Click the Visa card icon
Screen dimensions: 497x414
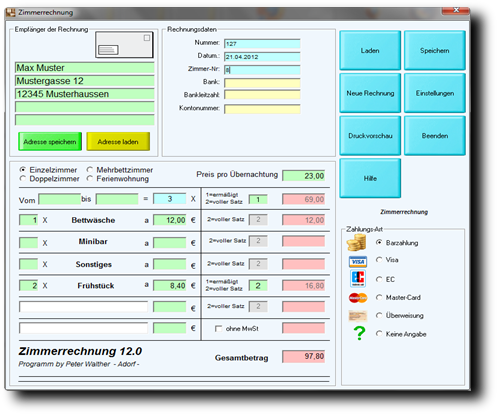click(x=358, y=262)
